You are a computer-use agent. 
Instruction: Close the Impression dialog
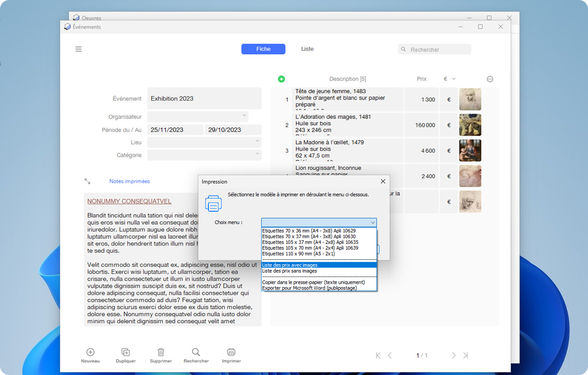click(x=383, y=181)
